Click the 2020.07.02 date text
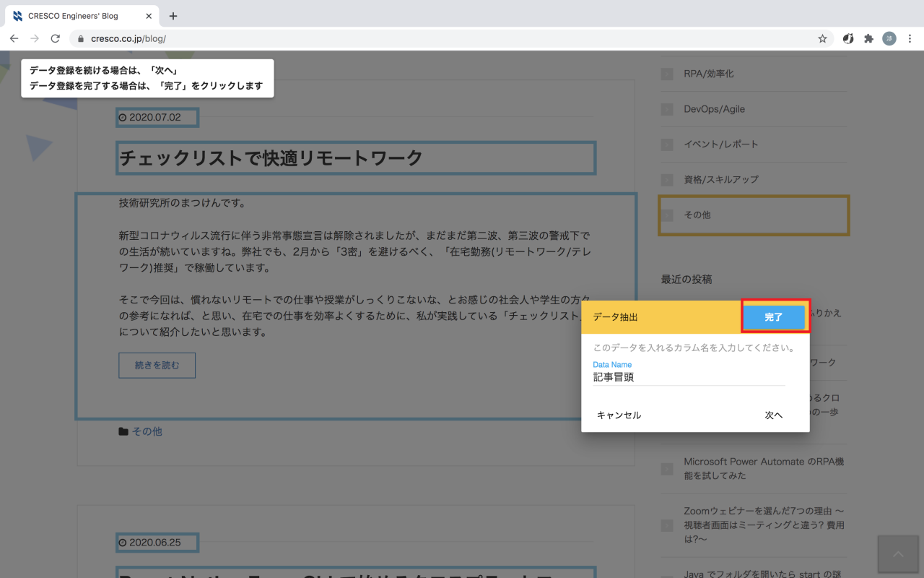The width and height of the screenshot is (924, 578). [155, 117]
